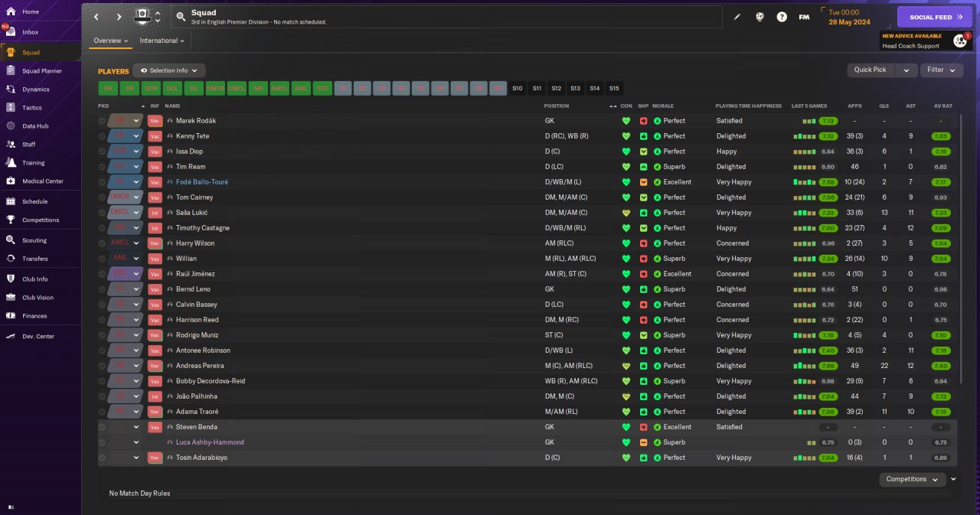Check the pick circle for Willian
Screen dimensions: 980x515
coord(103,259)
